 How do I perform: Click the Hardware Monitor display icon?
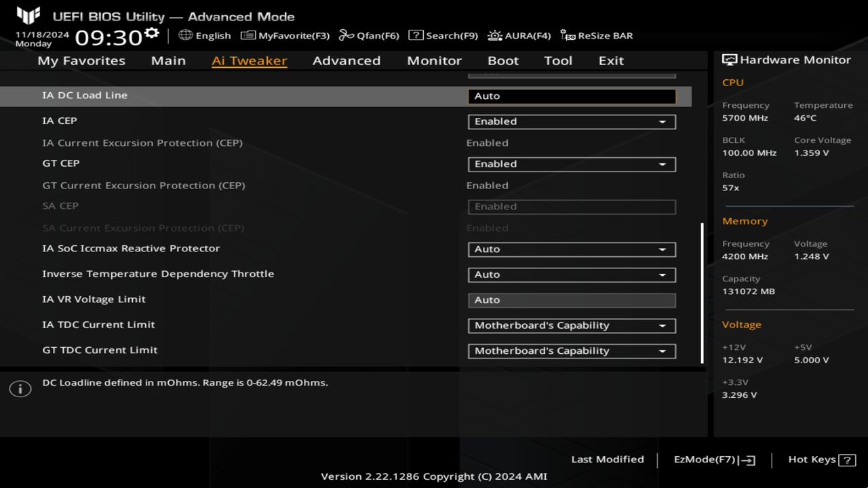point(730,60)
